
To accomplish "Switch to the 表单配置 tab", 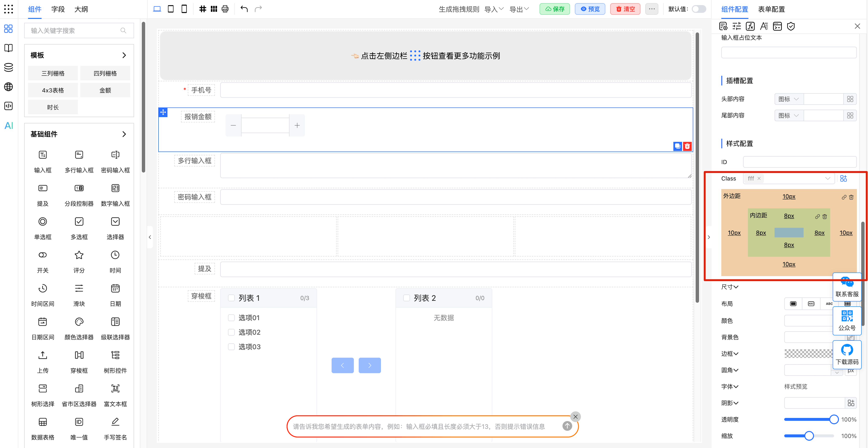I will point(771,9).
